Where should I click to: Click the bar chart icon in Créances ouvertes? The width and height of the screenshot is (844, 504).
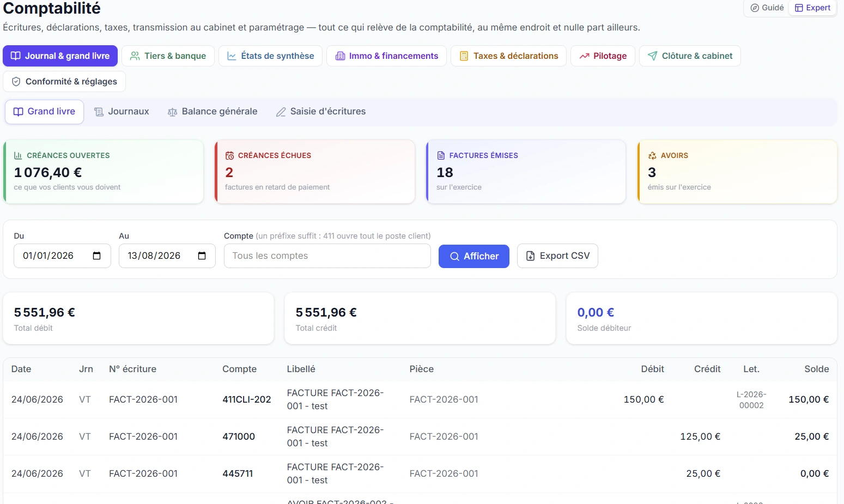click(x=18, y=155)
